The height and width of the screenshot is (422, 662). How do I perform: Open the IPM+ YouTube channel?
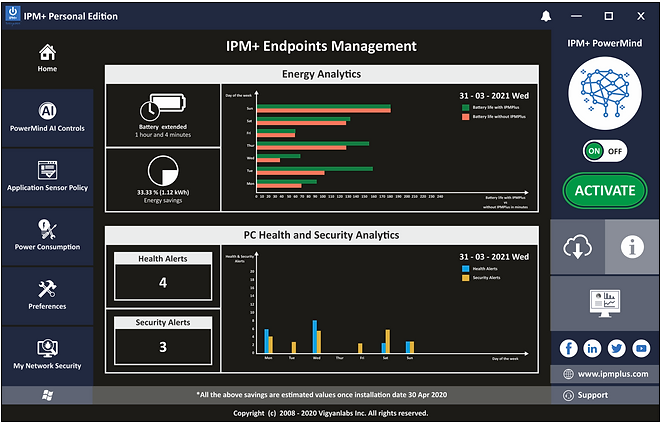pyautogui.click(x=640, y=348)
